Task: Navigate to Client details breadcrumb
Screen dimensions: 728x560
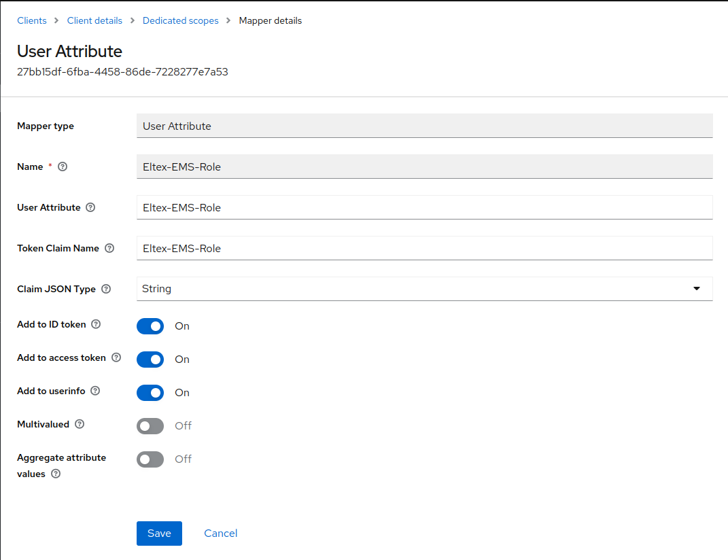Action: click(x=94, y=21)
